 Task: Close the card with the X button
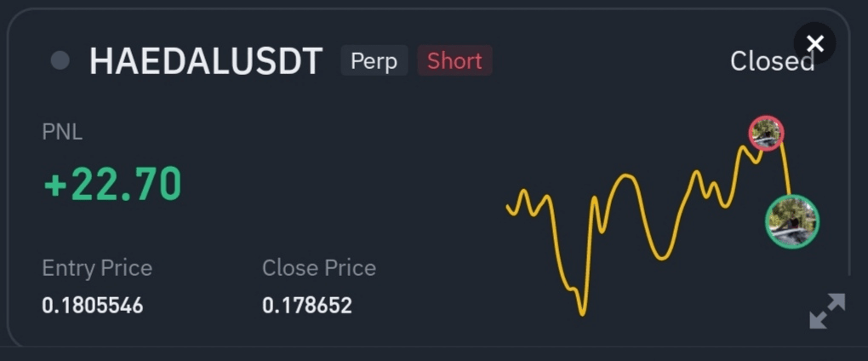point(814,43)
